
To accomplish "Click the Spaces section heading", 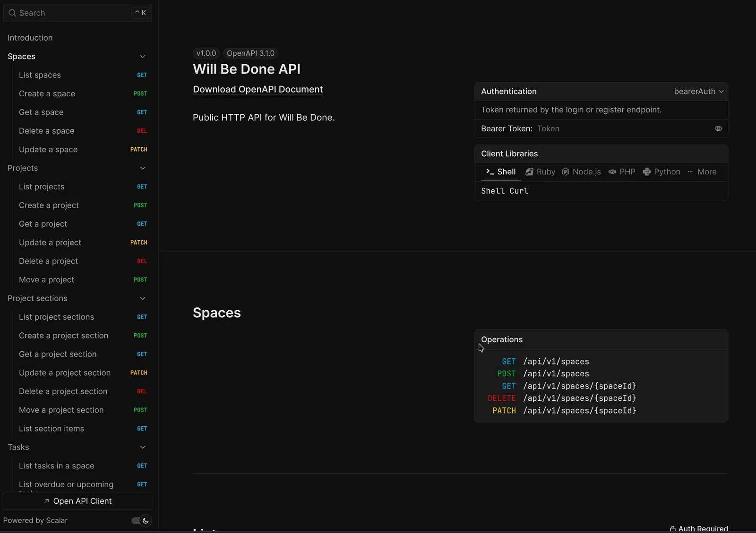I will [x=217, y=313].
